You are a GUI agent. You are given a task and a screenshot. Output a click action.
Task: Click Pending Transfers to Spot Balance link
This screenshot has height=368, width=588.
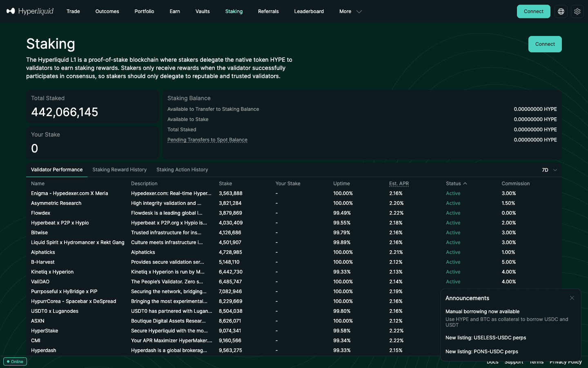pos(207,140)
